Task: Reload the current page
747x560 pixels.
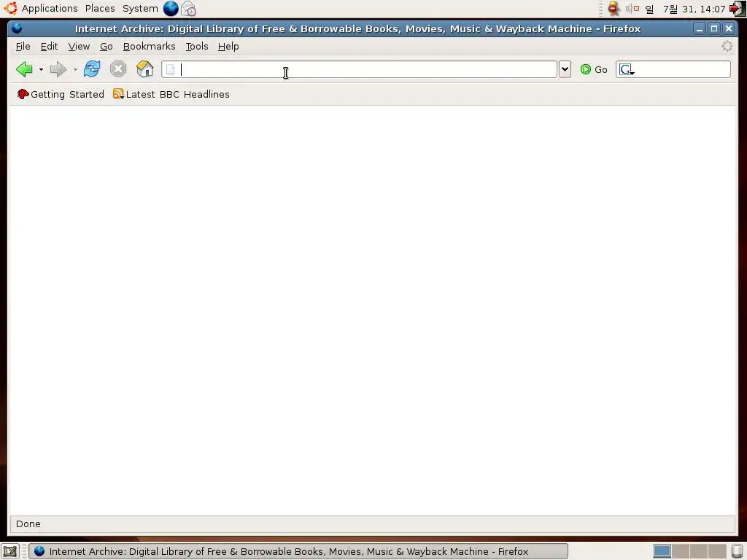Action: coord(92,69)
